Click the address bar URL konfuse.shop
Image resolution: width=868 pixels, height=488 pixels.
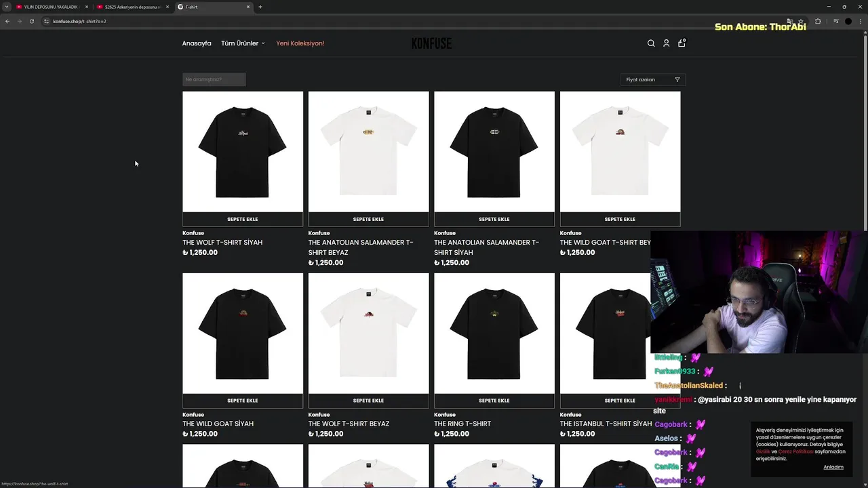[x=79, y=21]
